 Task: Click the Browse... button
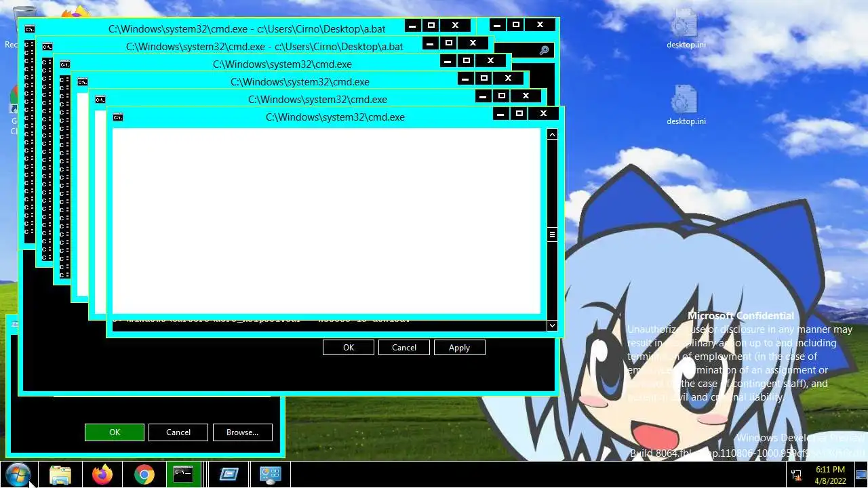[x=243, y=432]
